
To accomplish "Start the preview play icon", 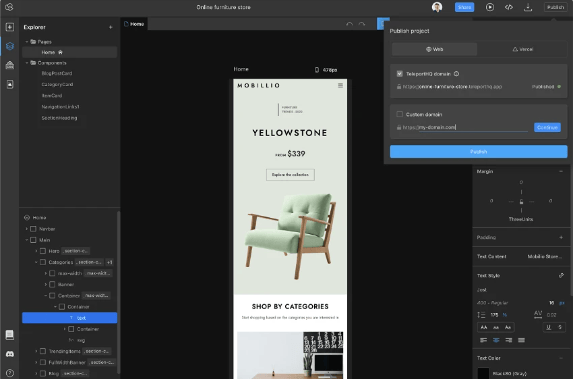I will click(490, 7).
